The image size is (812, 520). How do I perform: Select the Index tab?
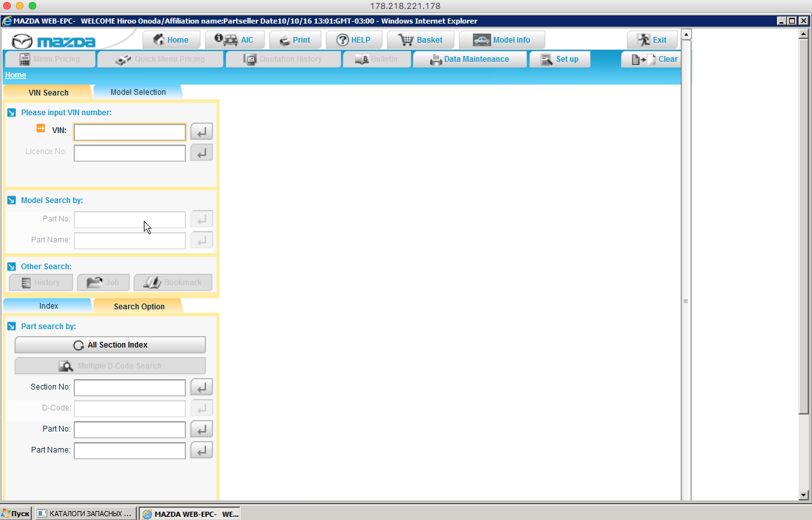48,306
